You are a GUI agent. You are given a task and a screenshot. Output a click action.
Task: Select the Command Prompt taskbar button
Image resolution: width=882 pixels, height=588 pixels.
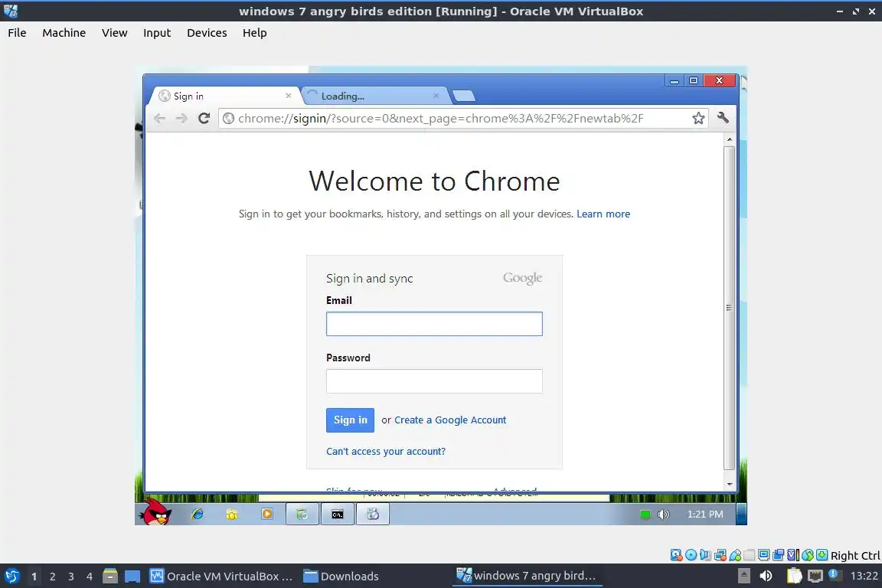[x=338, y=514]
